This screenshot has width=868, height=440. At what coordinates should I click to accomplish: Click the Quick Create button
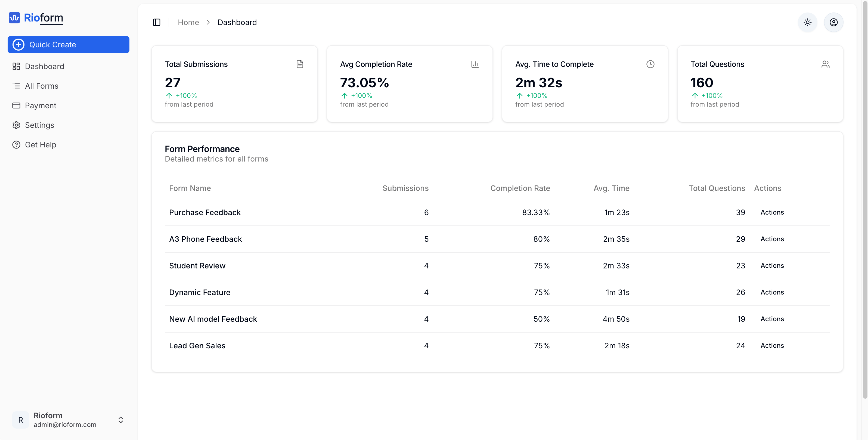(x=68, y=45)
